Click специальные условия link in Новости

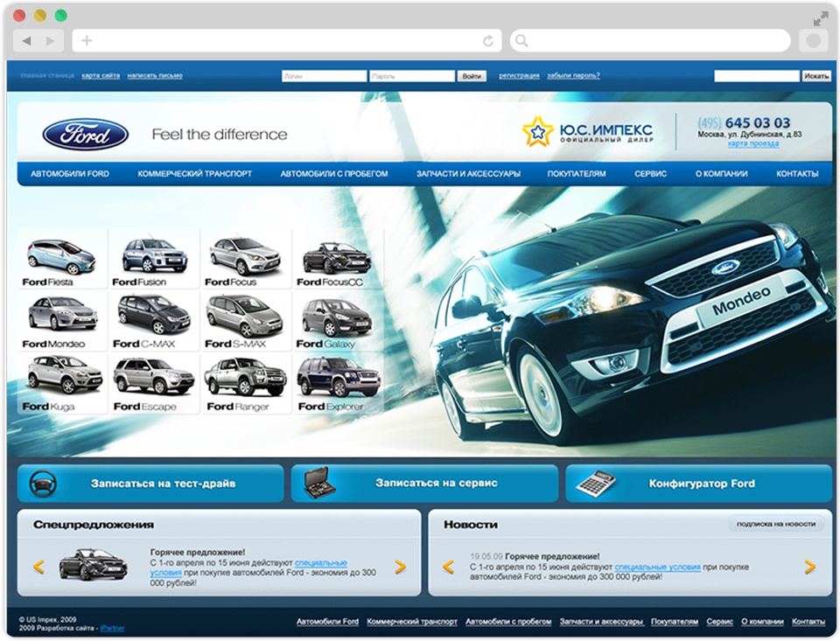coord(657,567)
